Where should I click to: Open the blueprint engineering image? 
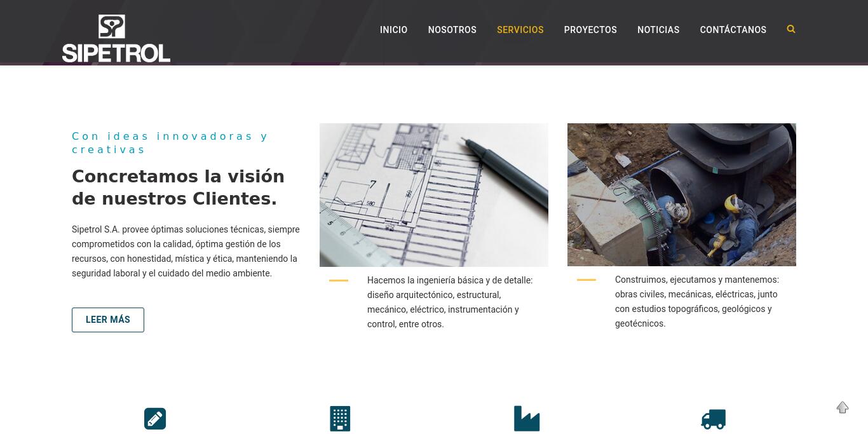point(434,195)
